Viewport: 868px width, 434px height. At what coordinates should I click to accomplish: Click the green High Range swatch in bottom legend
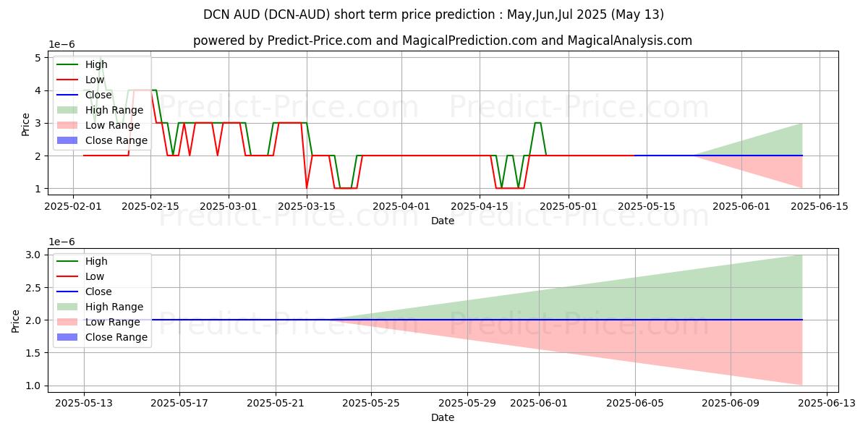[68, 307]
